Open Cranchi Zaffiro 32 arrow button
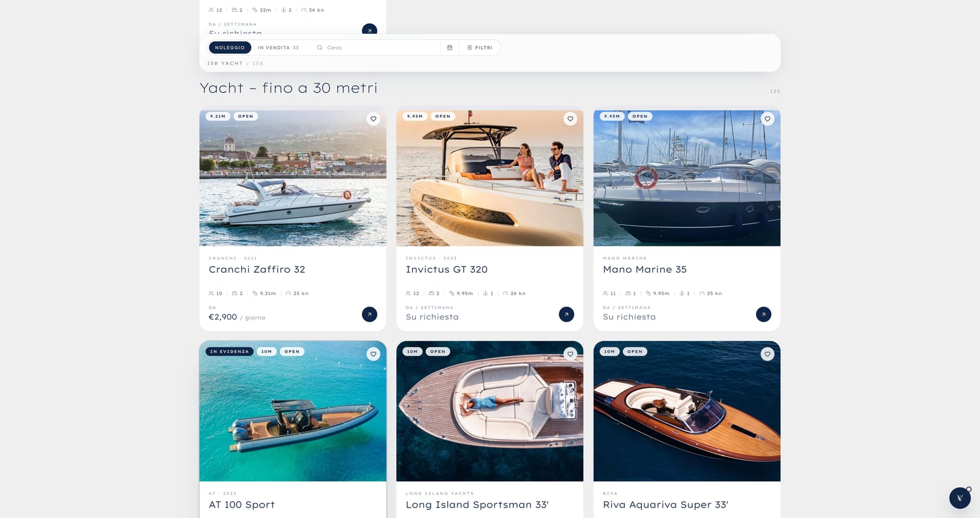 click(369, 314)
